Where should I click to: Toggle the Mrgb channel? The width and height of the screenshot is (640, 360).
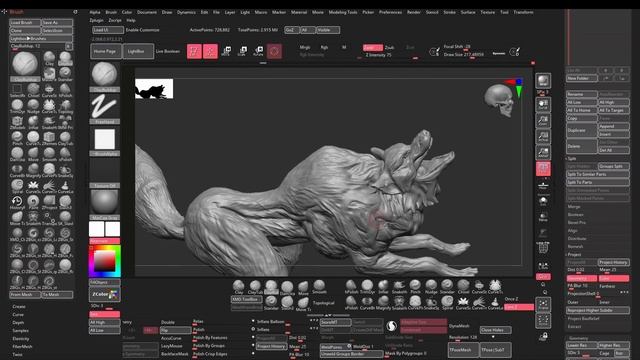[x=304, y=47]
